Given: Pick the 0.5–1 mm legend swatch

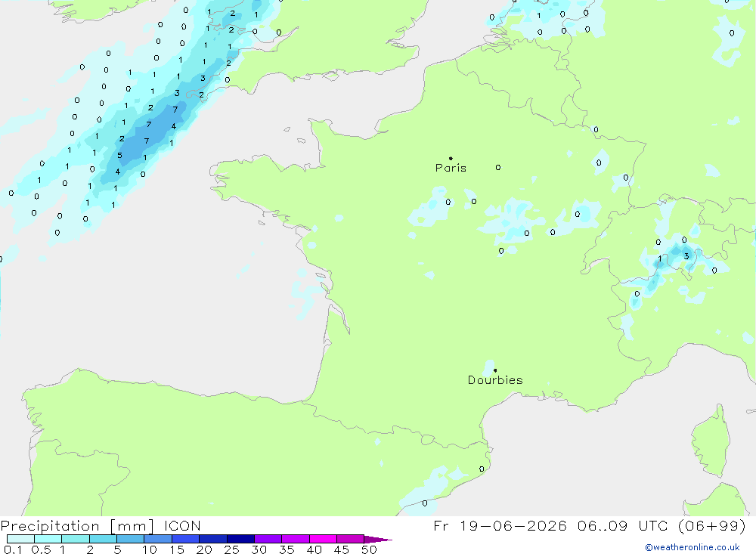Looking at the screenshot, I should click(48, 539).
